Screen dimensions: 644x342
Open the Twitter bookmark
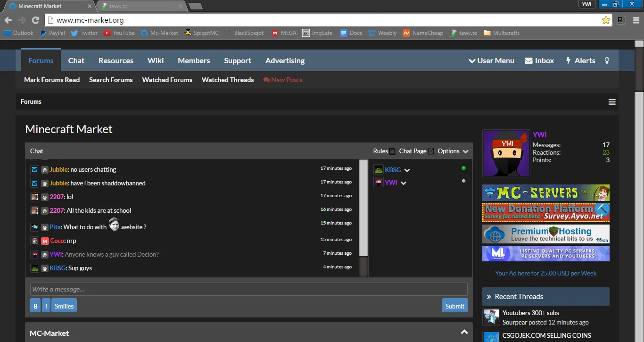point(84,33)
